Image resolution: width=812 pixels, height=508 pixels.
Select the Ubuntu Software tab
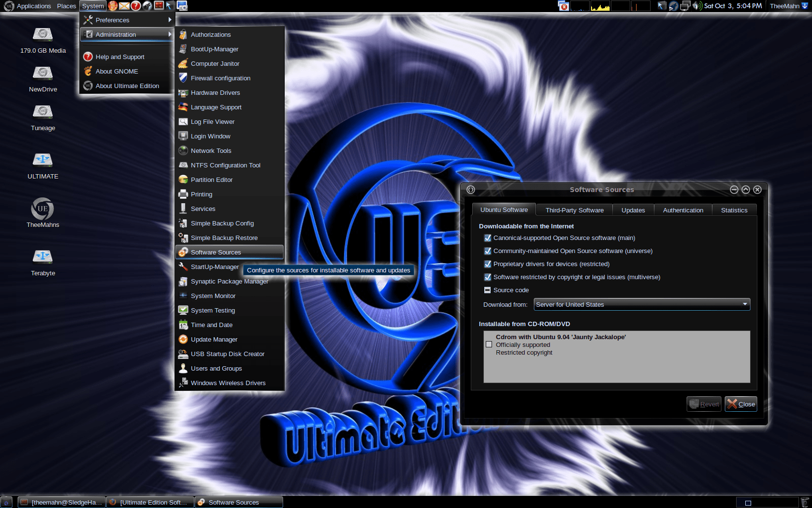tap(504, 209)
